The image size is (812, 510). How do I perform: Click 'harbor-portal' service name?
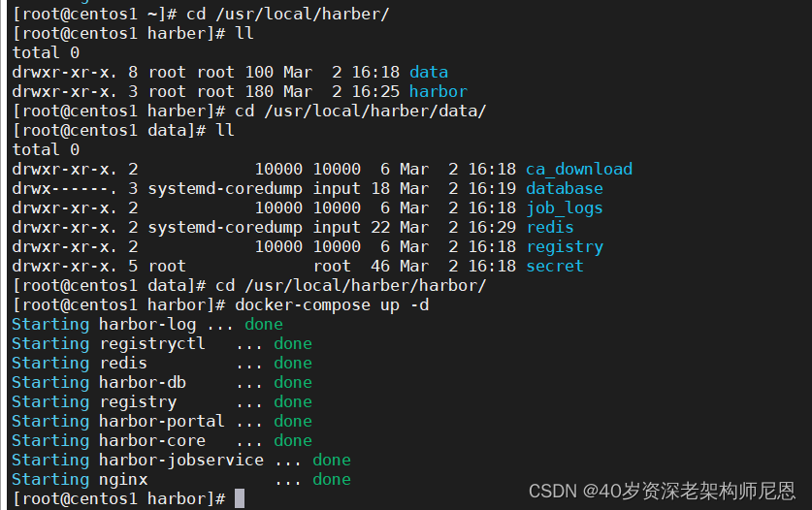pyautogui.click(x=162, y=422)
